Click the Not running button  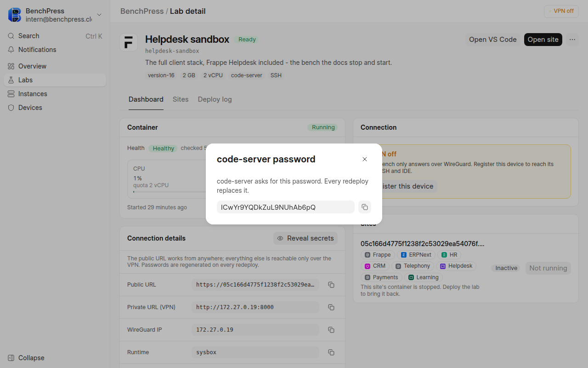(548, 268)
